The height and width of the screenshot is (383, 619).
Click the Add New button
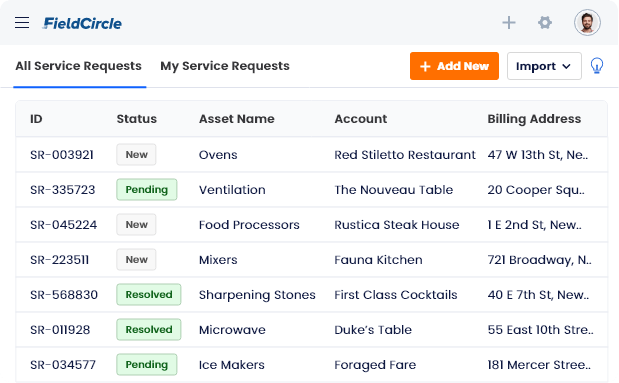pyautogui.click(x=454, y=66)
